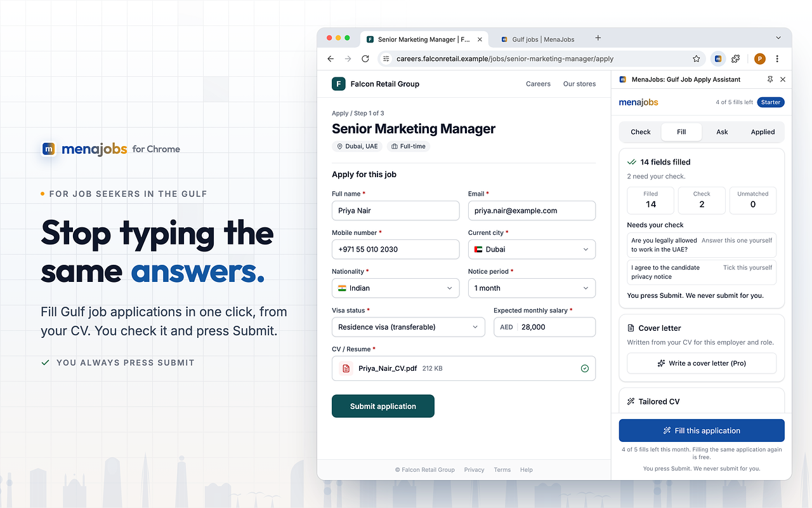Click the Falcon Retail Group logo icon
Screen dimensions: 812x508
pyautogui.click(x=339, y=84)
